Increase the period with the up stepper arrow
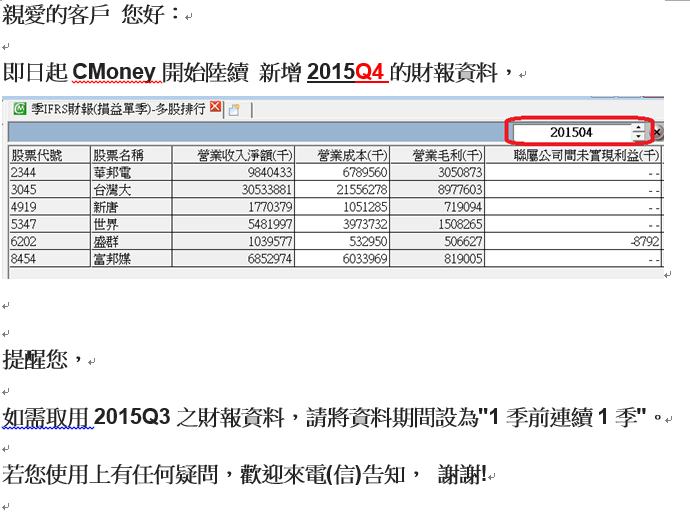690x521 pixels. [638, 128]
